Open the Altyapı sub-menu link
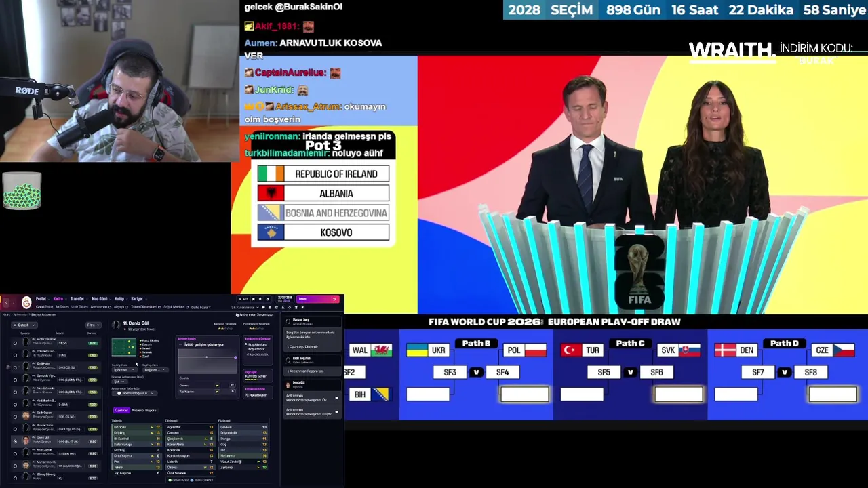The image size is (868, 488). [121, 307]
